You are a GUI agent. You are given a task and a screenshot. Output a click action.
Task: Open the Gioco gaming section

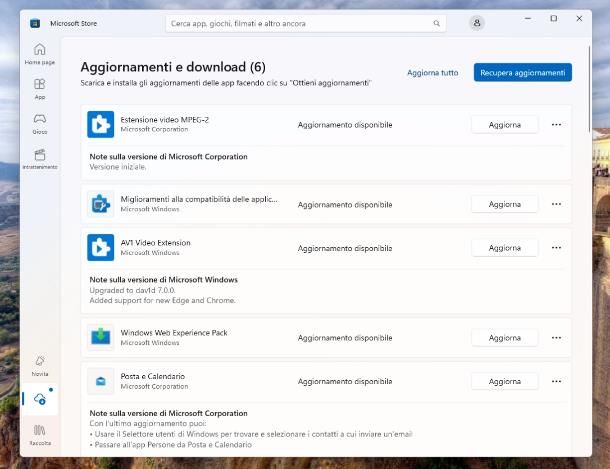40,124
